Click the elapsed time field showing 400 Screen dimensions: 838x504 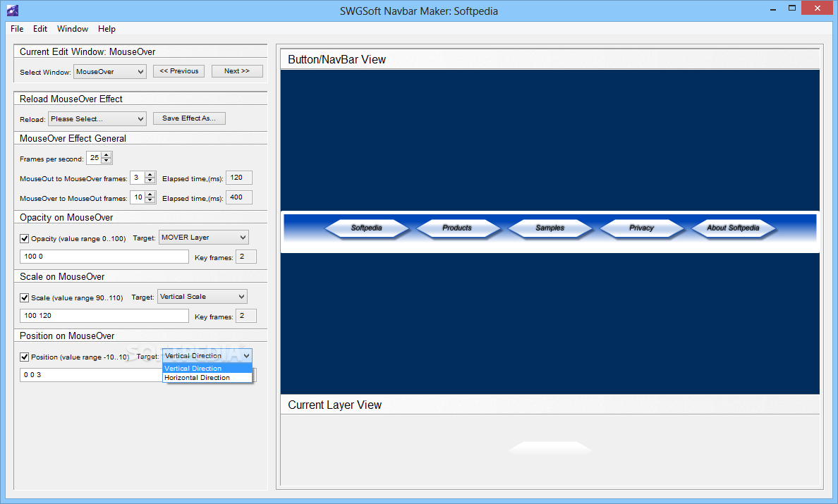(x=239, y=197)
